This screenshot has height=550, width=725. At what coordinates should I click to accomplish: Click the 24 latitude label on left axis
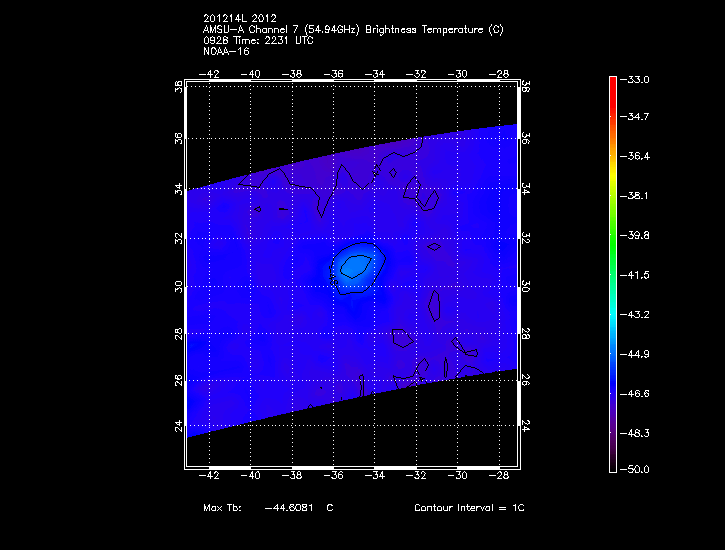click(x=179, y=427)
